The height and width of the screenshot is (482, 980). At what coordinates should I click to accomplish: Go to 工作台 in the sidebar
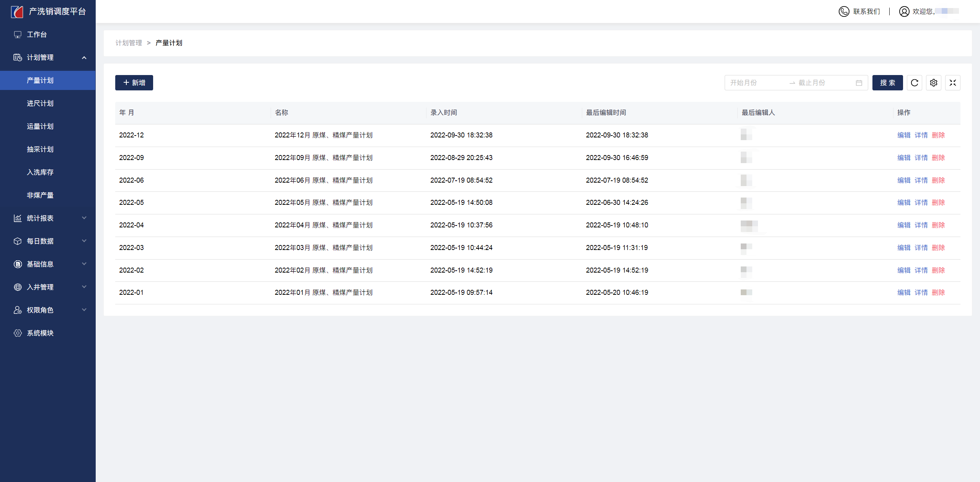pos(37,34)
